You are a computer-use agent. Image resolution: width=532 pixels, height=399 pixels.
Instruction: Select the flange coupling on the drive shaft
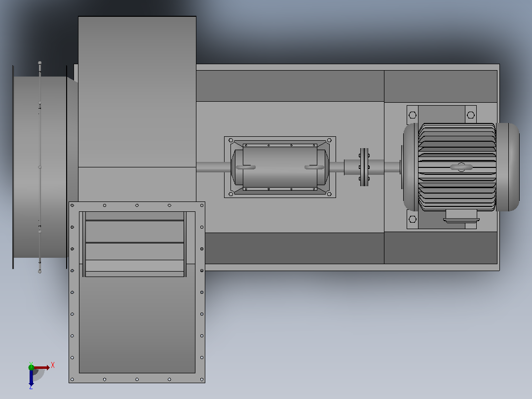[364, 167]
